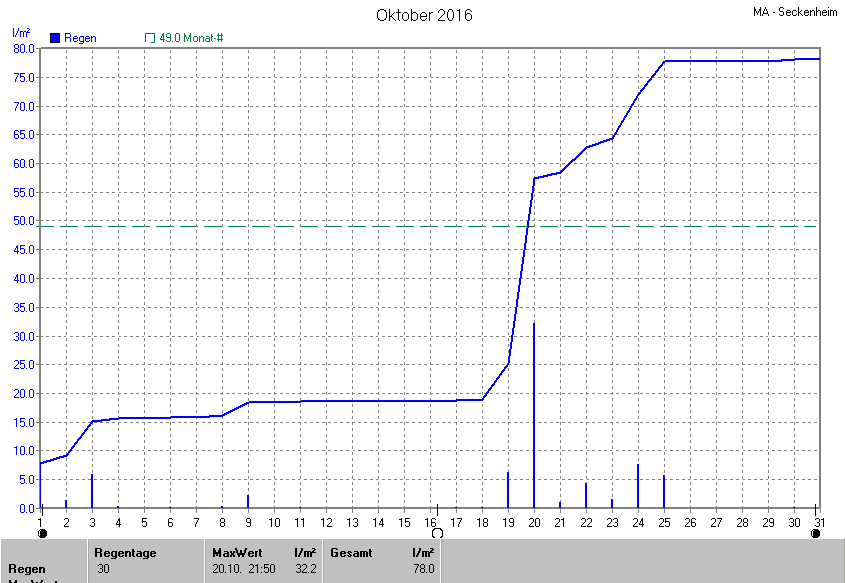Click the green dashed monthly average line
845x583 pixels.
[300, 226]
